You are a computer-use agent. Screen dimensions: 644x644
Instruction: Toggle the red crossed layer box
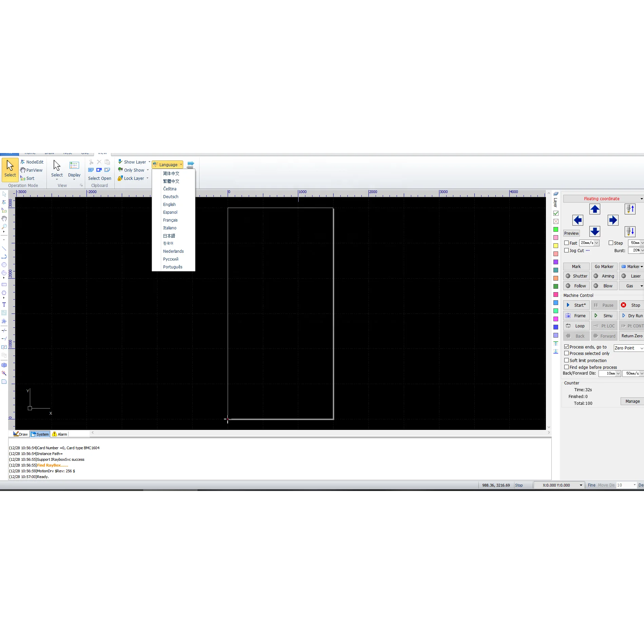pyautogui.click(x=556, y=222)
